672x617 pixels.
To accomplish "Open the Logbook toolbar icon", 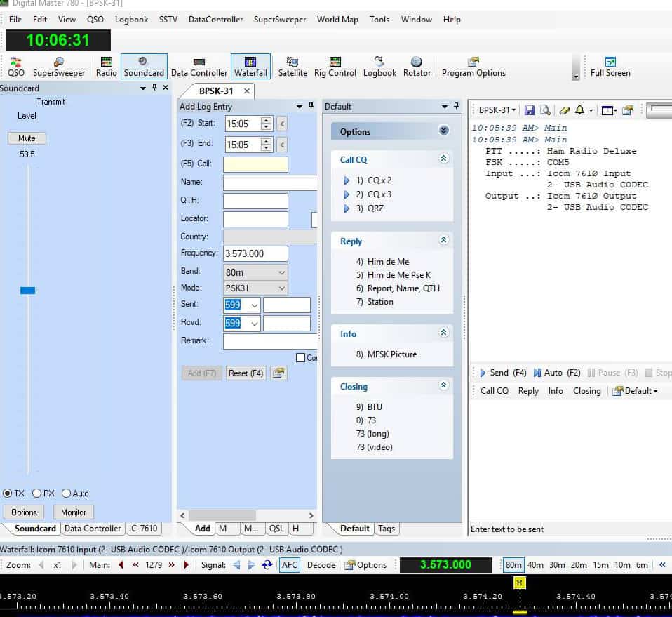I will (379, 67).
